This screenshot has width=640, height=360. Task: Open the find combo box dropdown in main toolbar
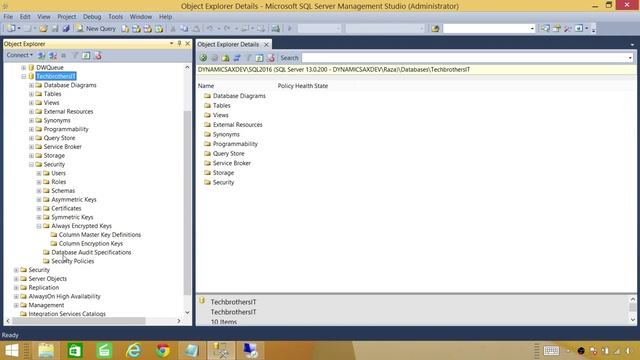coord(532,29)
